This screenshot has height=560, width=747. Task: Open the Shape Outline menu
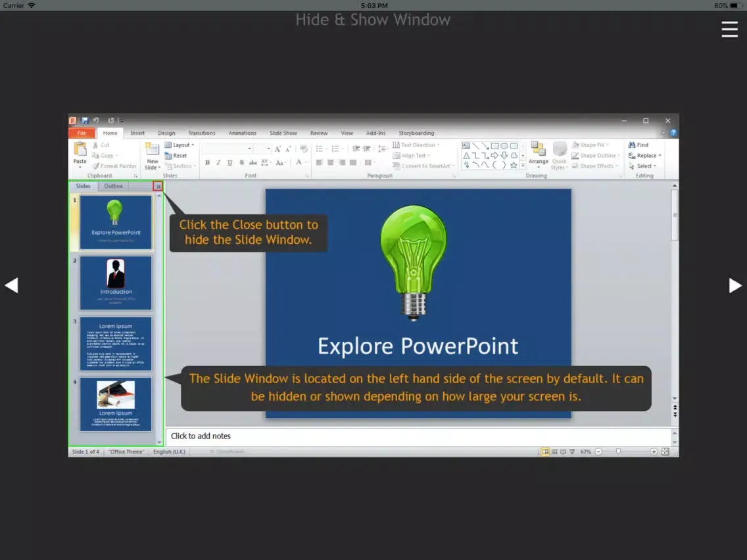(596, 155)
